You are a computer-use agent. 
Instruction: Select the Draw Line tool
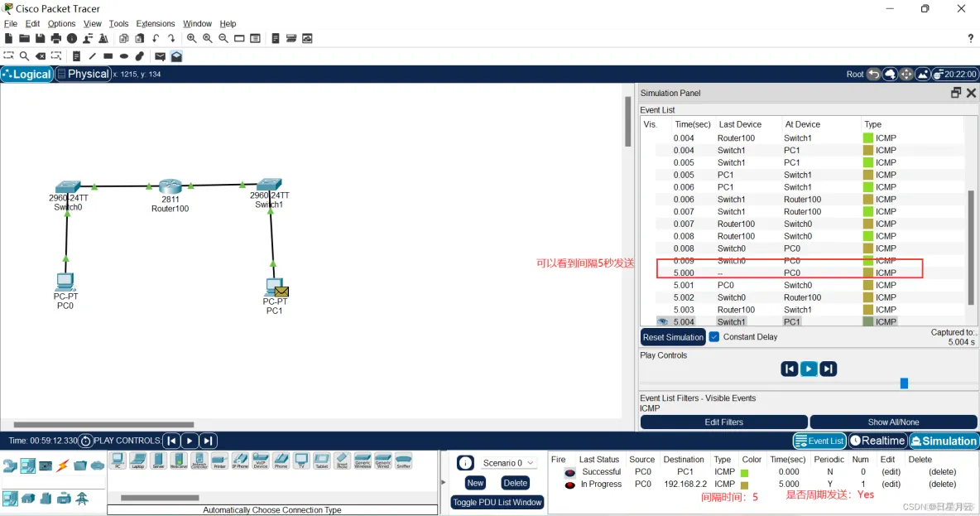(93, 56)
